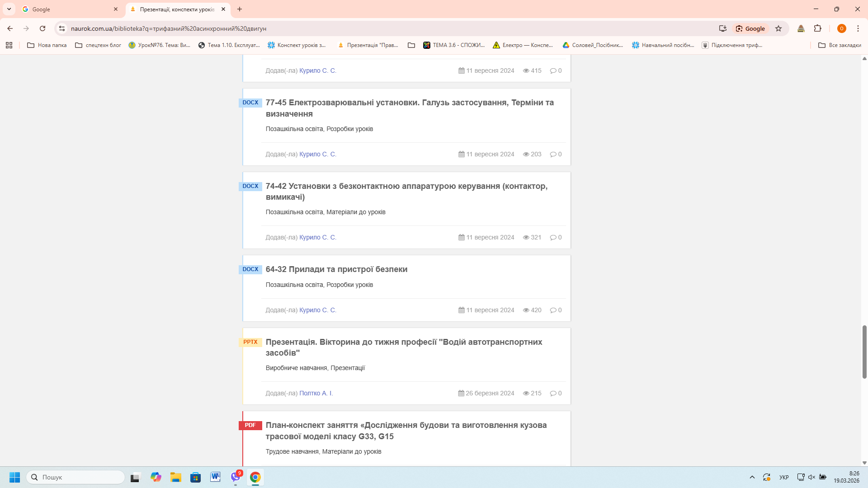Screen dimensions: 868x488
Task: Open the bookmarks apps grid icon
Action: (9, 45)
